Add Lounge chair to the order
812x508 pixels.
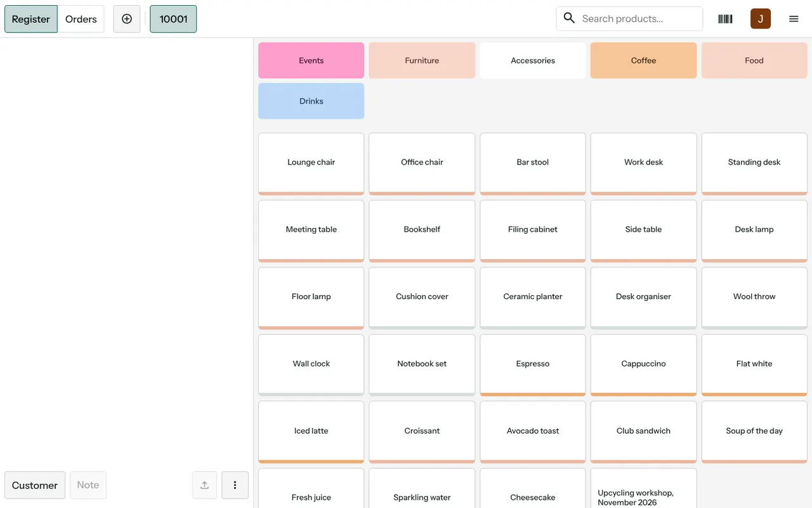[x=311, y=163]
